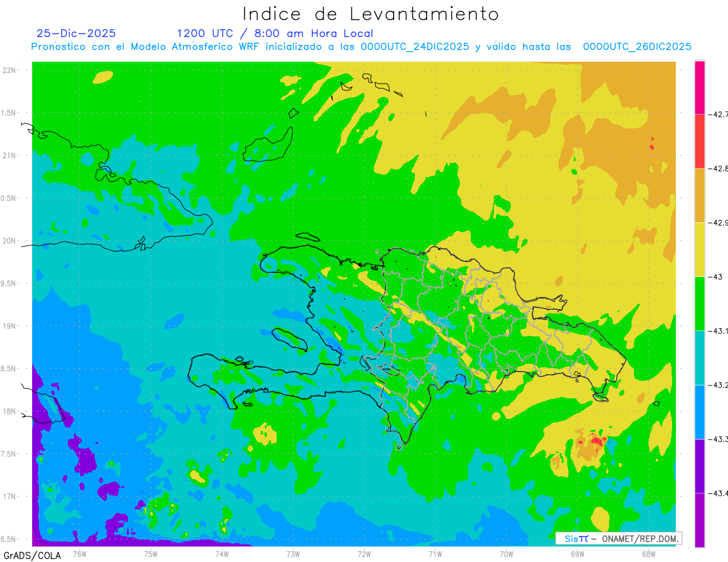Click the "73W" longitude label
The image size is (728, 562).
[x=293, y=554]
